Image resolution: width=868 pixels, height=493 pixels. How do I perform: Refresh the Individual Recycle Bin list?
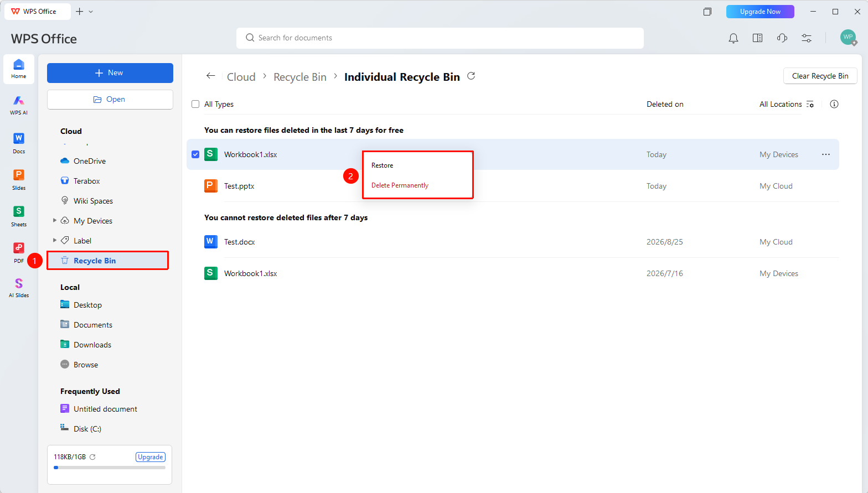tap(471, 76)
